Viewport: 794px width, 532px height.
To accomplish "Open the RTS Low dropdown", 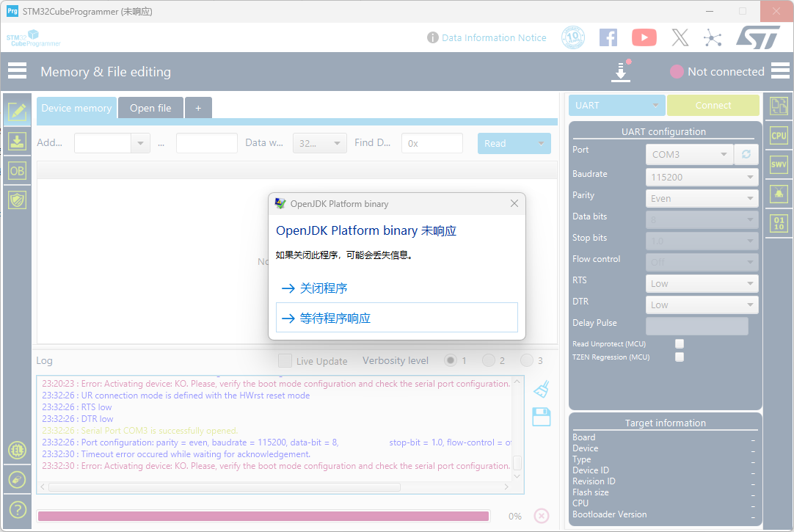I will point(702,283).
